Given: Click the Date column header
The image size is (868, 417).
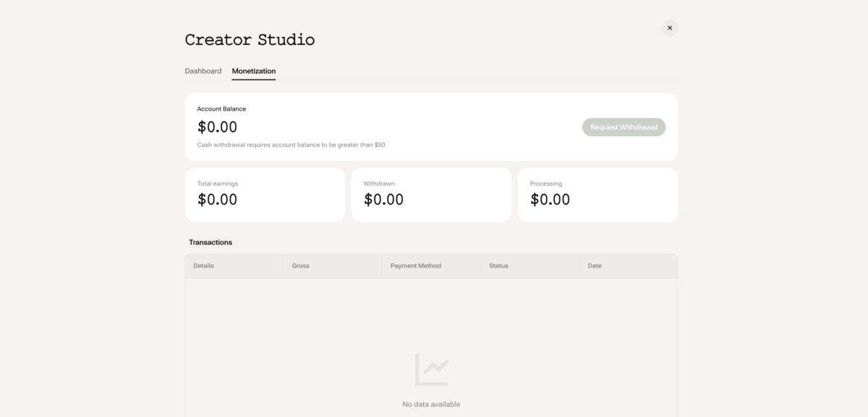Looking at the screenshot, I should (x=595, y=266).
